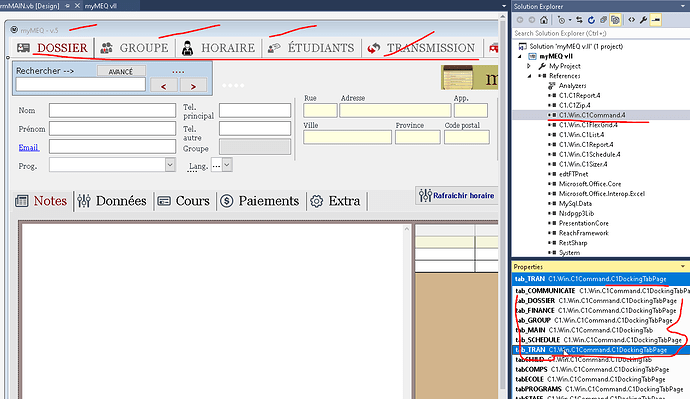Click Sync with Active Document icon
This screenshot has height=399, width=690.
[x=579, y=20]
